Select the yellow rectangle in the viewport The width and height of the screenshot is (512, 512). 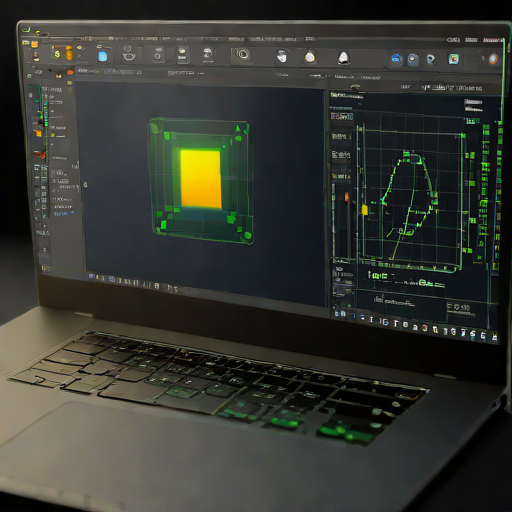coord(201,179)
